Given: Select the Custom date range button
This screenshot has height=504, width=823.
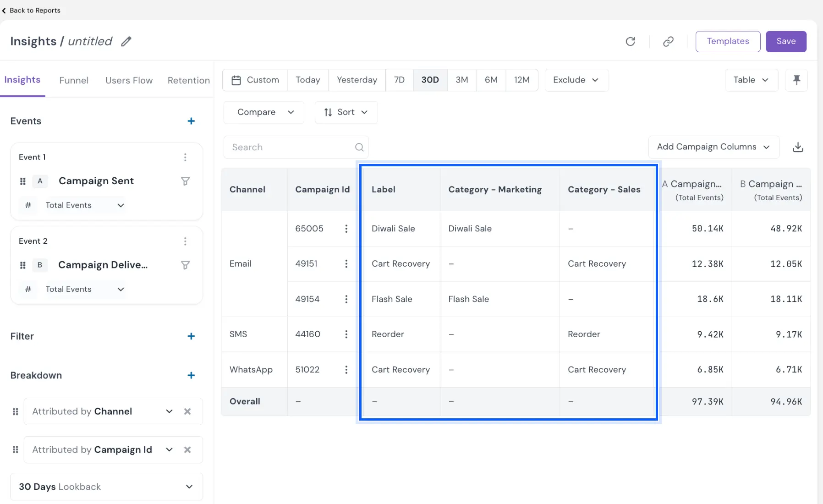Looking at the screenshot, I should tap(255, 80).
